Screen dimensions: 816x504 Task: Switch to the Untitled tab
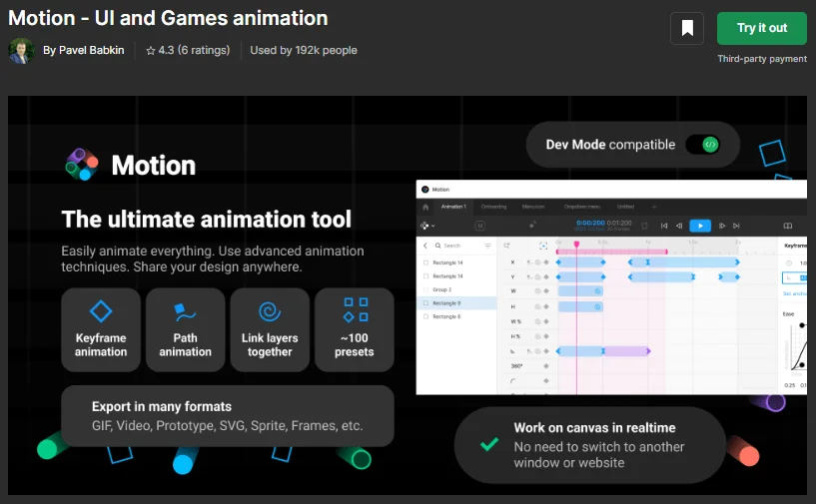625,207
